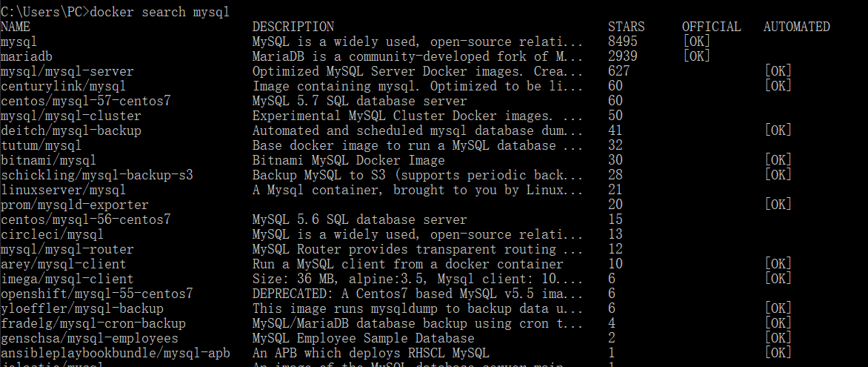Click the STARS column header
This screenshot has height=367, width=868.
coord(626,27)
